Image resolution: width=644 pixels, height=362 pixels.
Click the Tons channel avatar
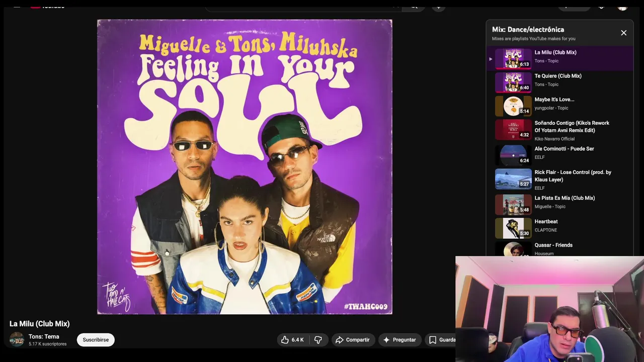17,339
